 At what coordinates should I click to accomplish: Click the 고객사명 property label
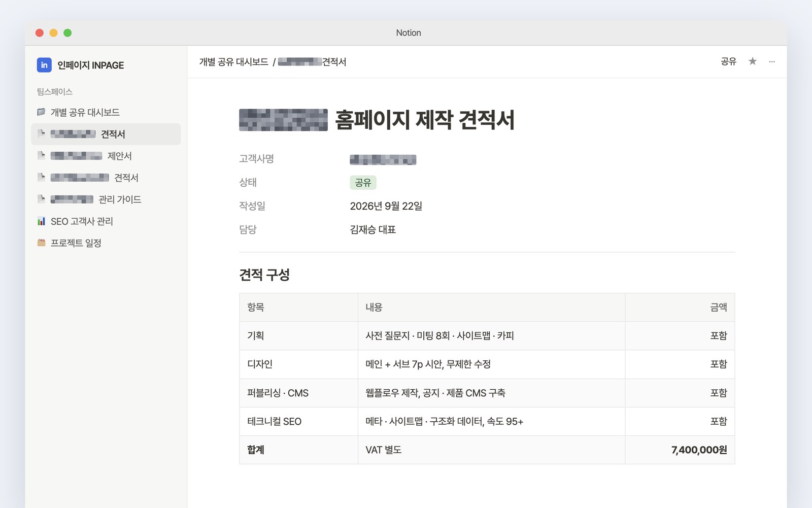coord(257,159)
